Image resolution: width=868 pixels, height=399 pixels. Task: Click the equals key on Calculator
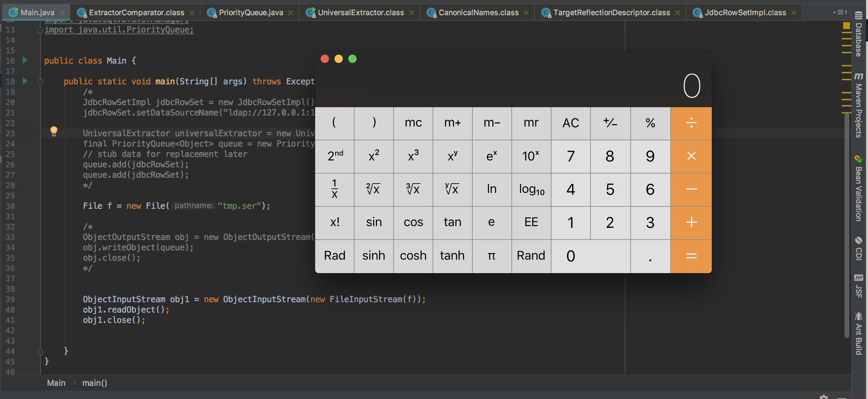click(691, 256)
